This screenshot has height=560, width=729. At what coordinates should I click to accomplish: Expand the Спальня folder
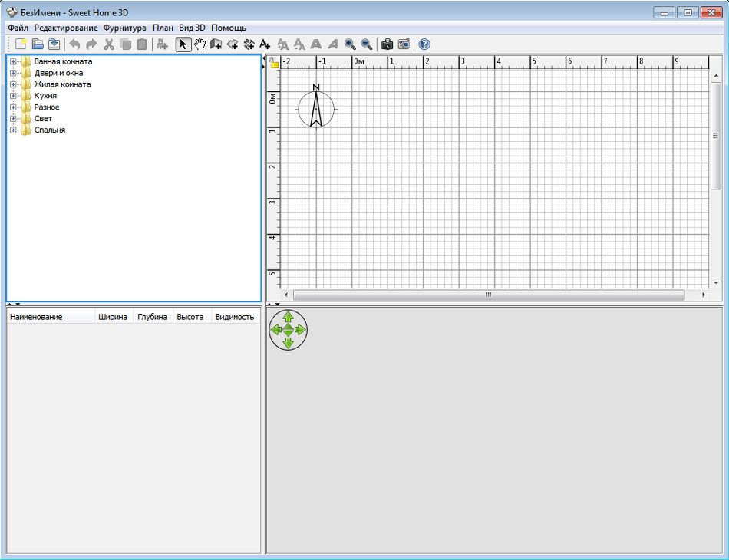coord(13,130)
